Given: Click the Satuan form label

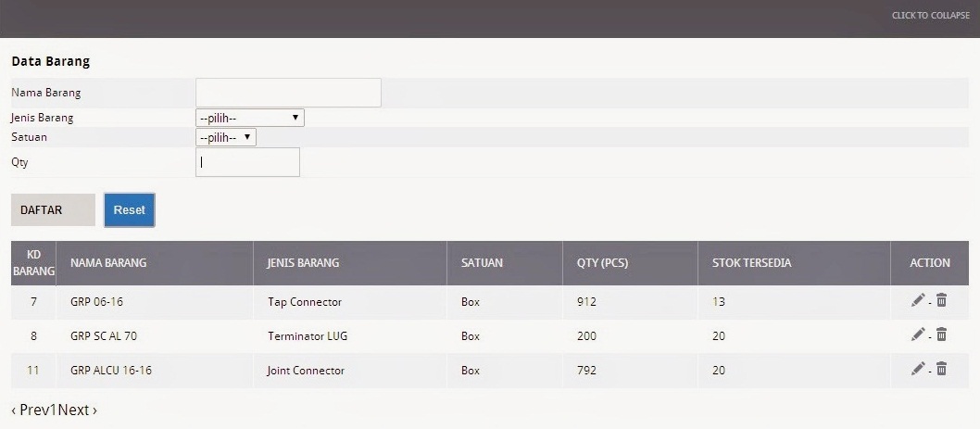Looking at the screenshot, I should click(29, 137).
